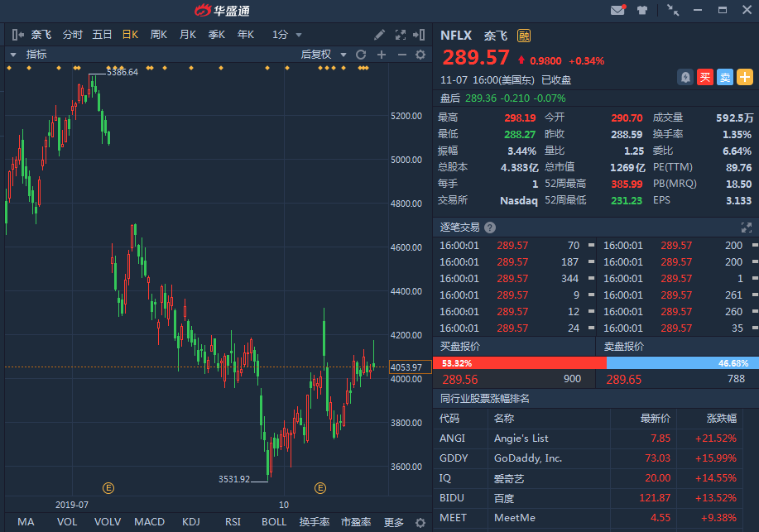Add NFLX to watchlist with plus icon
The width and height of the screenshot is (759, 532).
tap(744, 77)
